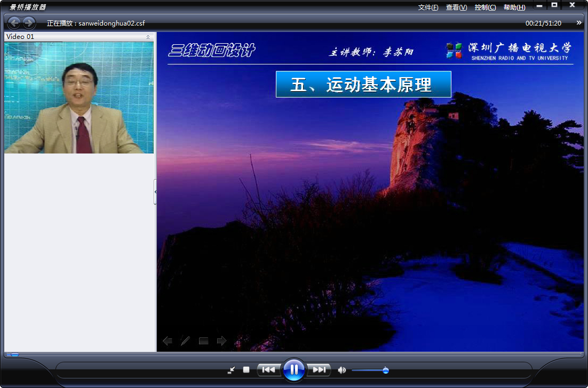Select the slide pen annotation tool

click(x=185, y=341)
